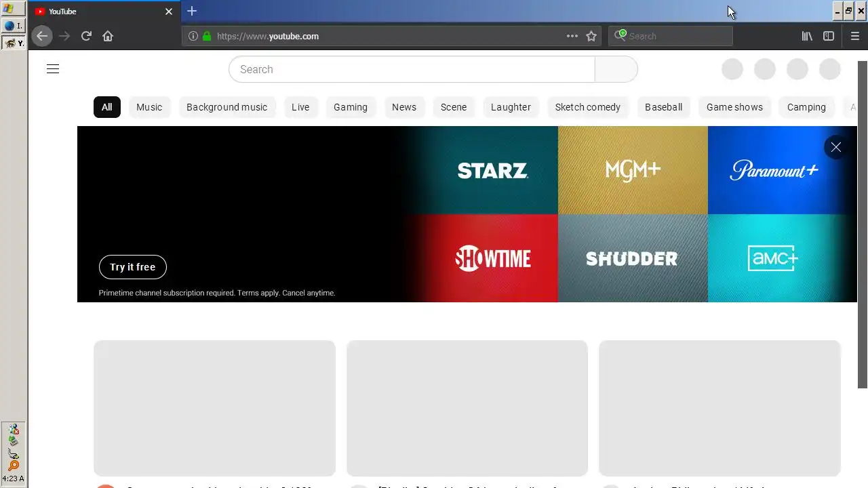Screen dimensions: 868x488
Task: Click the taskbar clock showing 4:23
Action: click(x=13, y=479)
